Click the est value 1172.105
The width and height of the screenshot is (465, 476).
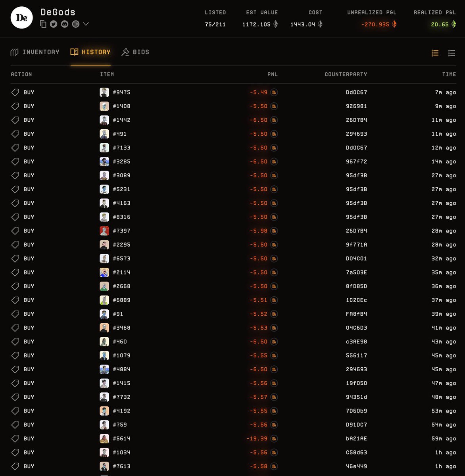coord(256,25)
